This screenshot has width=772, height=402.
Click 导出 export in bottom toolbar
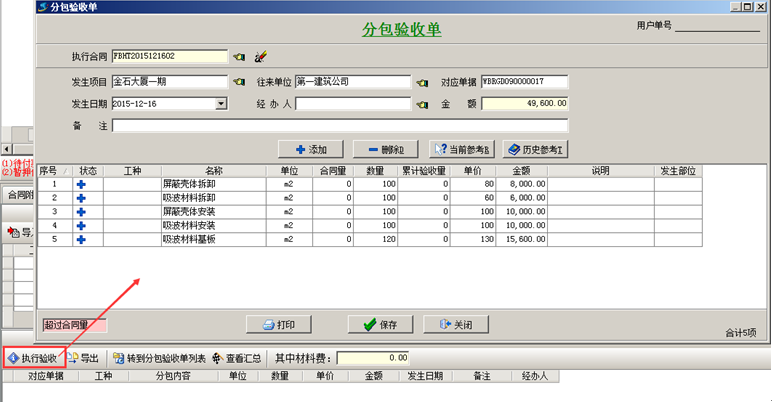82,357
